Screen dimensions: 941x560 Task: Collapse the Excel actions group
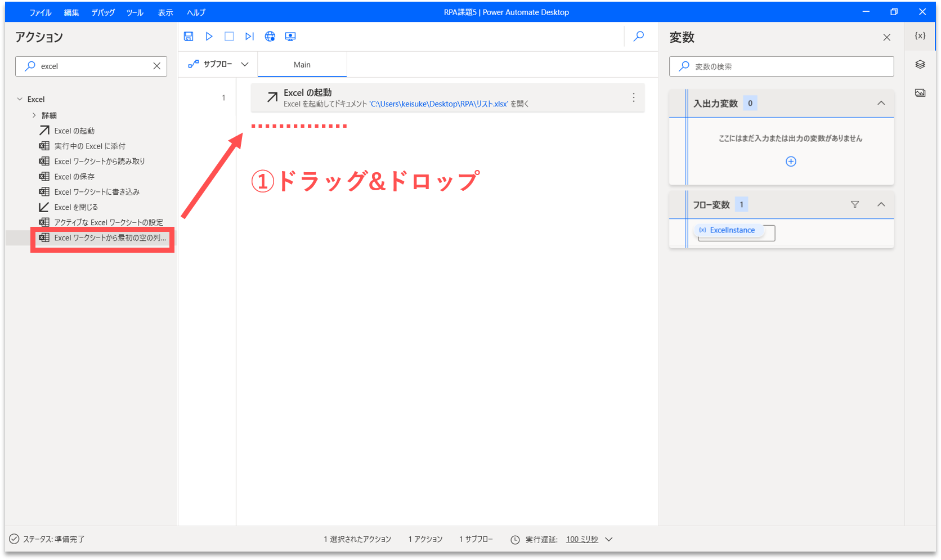[20, 99]
